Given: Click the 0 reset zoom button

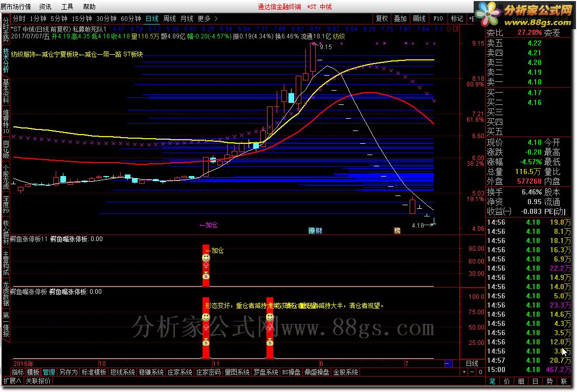Looking at the screenshot, I should point(480,372).
